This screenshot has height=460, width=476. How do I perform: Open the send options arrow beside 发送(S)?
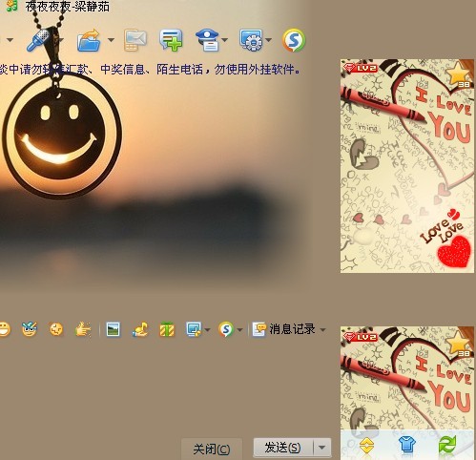[322, 448]
